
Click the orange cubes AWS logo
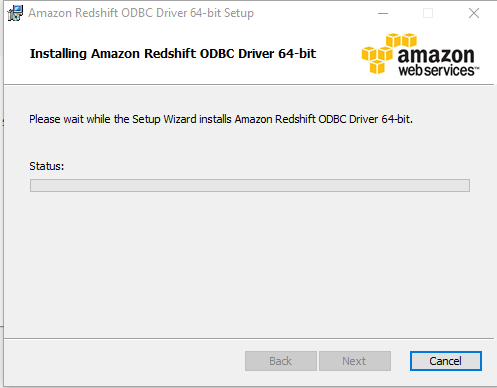389,53
